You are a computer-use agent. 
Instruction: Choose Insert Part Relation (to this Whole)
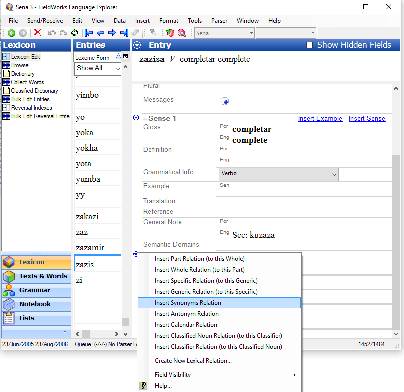tap(219, 259)
